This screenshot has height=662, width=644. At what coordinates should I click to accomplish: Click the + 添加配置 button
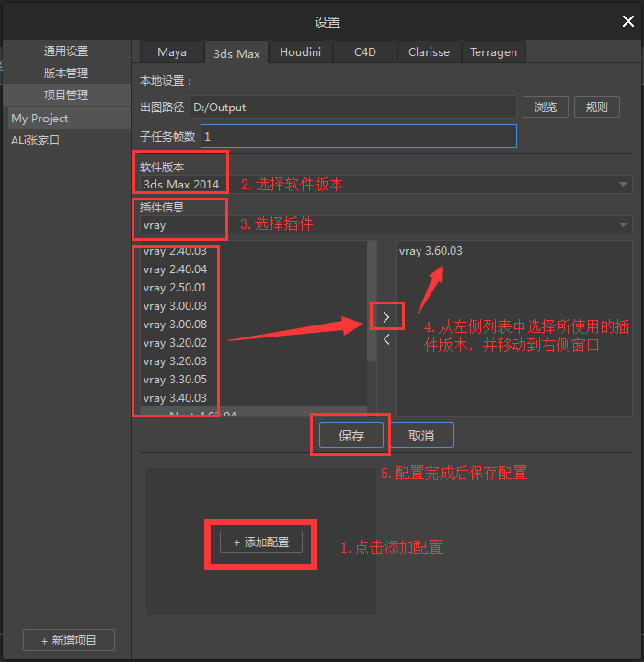(x=261, y=542)
